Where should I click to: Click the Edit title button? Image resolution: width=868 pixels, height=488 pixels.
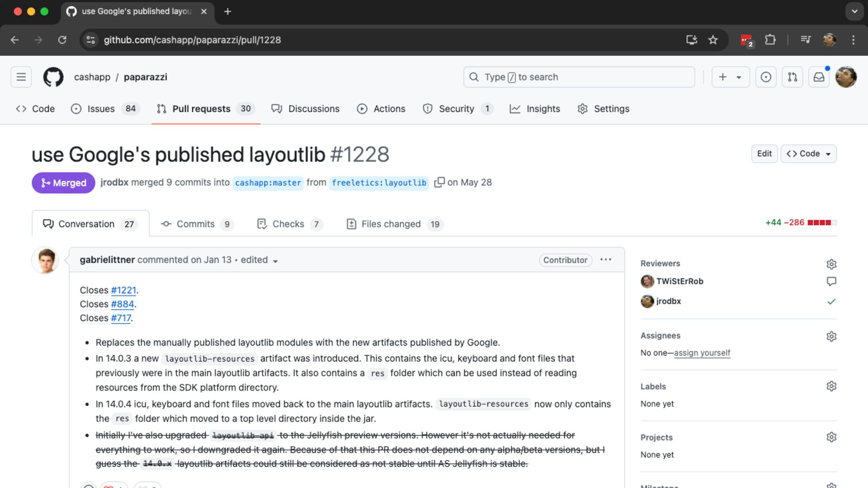pos(764,154)
